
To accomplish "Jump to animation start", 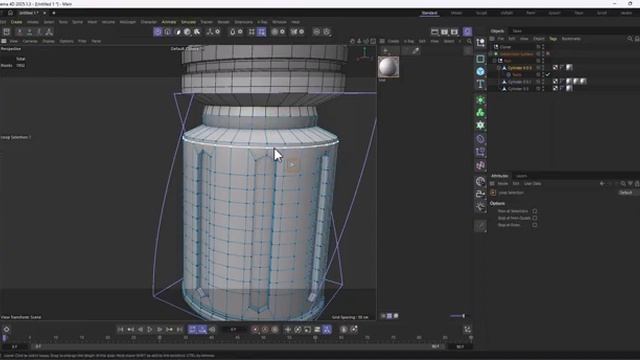I will coord(120,329).
